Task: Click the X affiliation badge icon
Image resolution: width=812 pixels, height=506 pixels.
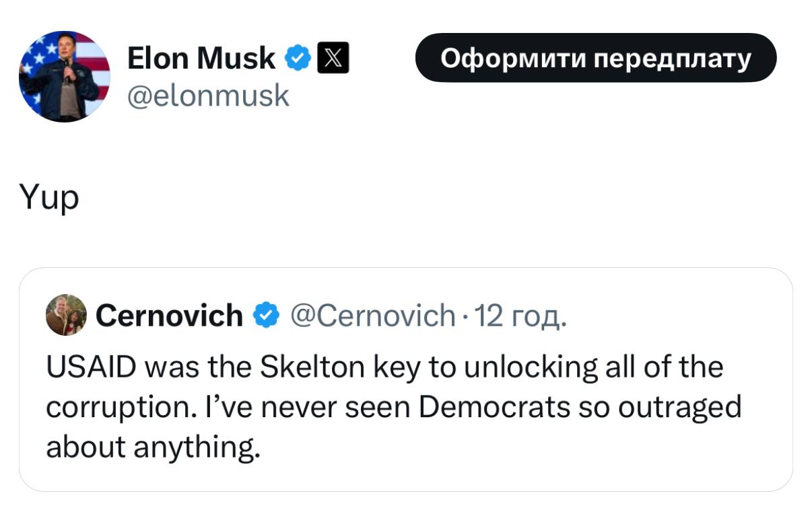Action: pyautogui.click(x=333, y=59)
